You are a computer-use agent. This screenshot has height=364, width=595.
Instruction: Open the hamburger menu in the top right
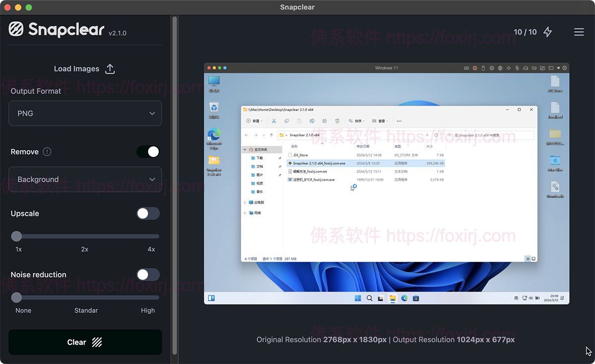[579, 32]
